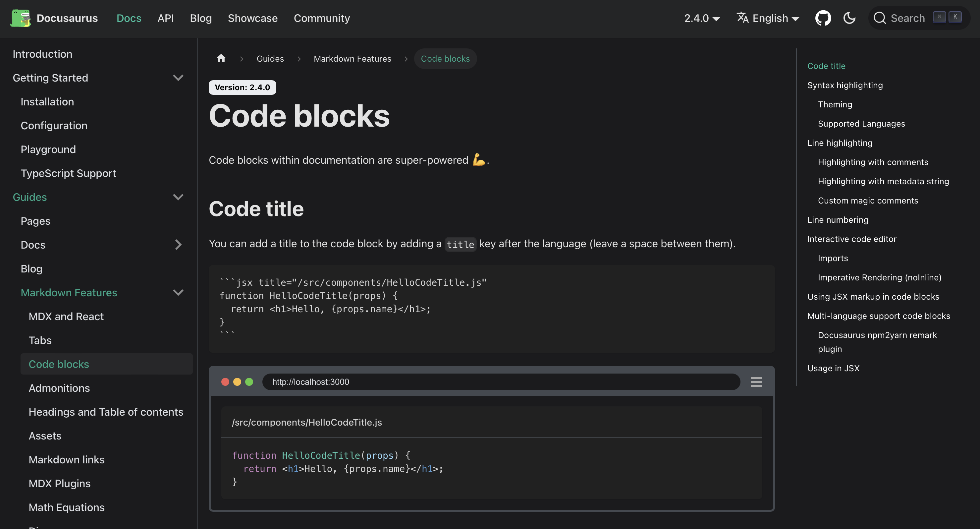Click the Version: 2.4.0 badge
Viewport: 980px width, 529px height.
(242, 87)
